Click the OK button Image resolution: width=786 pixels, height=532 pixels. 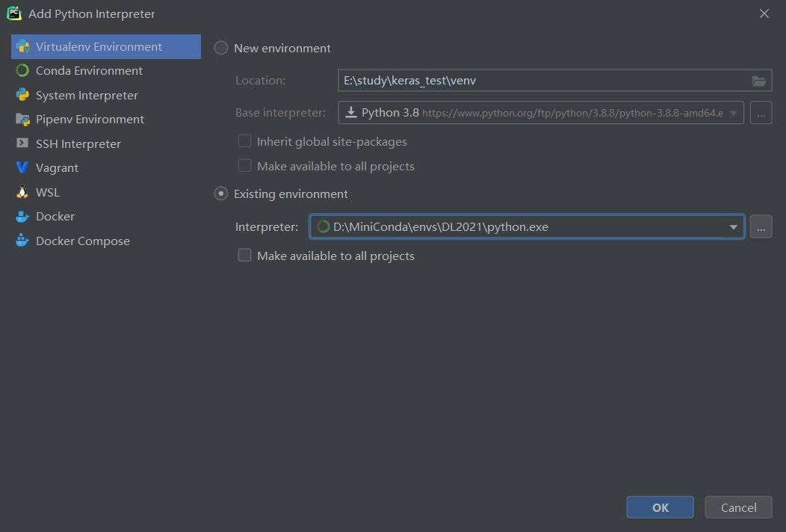tap(660, 507)
